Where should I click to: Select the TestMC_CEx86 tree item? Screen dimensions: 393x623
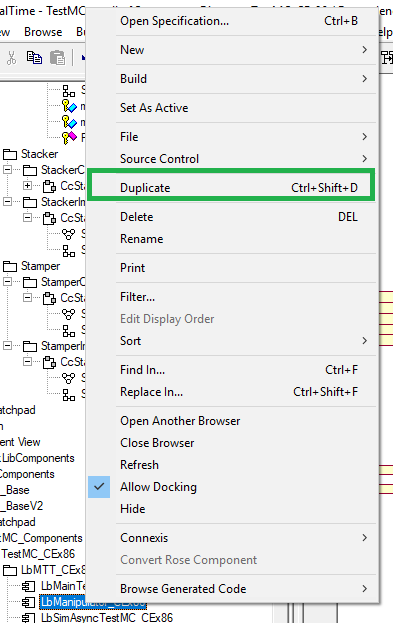tap(38, 554)
